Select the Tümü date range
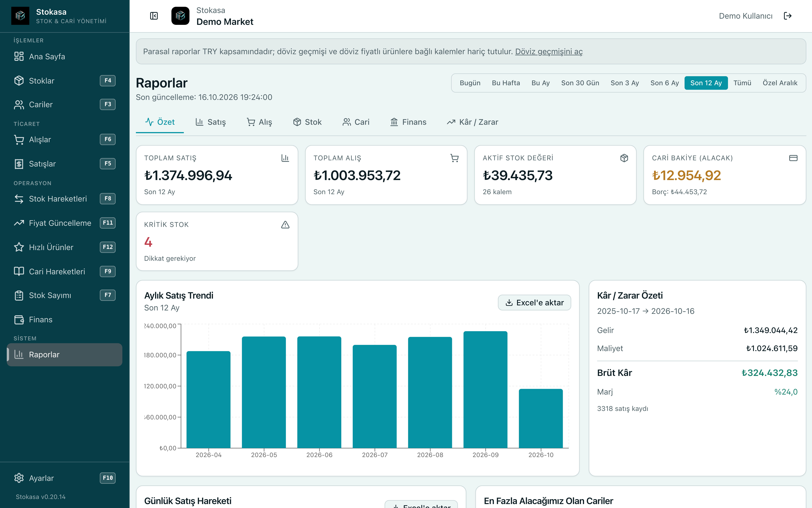The width and height of the screenshot is (812, 508). [x=742, y=83]
